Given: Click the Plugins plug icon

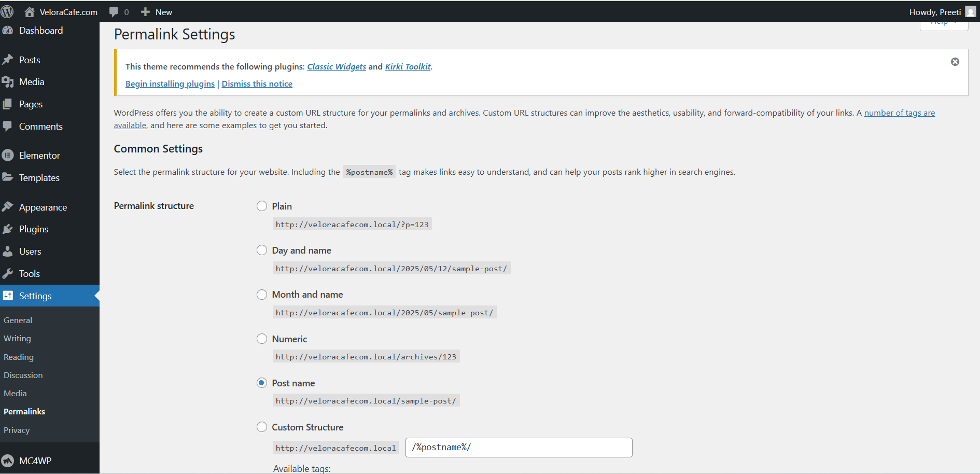Looking at the screenshot, I should pyautogui.click(x=8, y=229).
